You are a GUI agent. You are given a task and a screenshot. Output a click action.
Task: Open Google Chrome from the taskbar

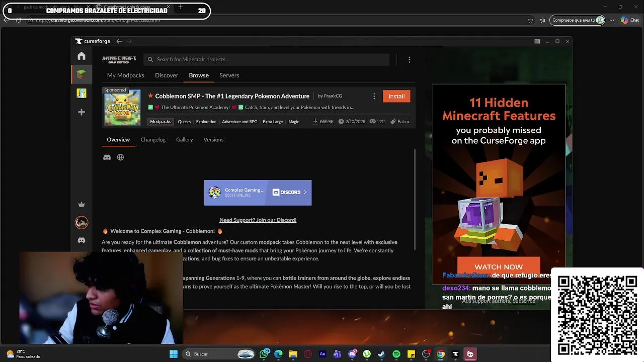[441, 354]
